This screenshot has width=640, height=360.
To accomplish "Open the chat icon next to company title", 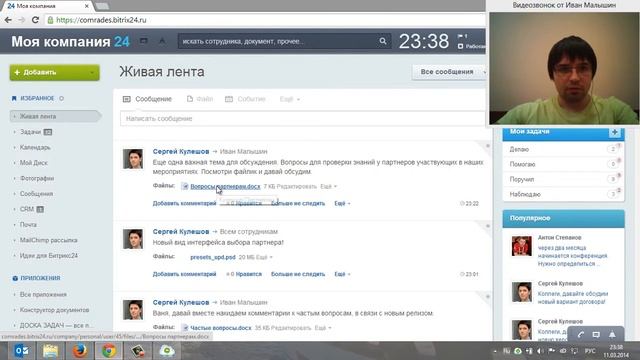I will (144, 41).
